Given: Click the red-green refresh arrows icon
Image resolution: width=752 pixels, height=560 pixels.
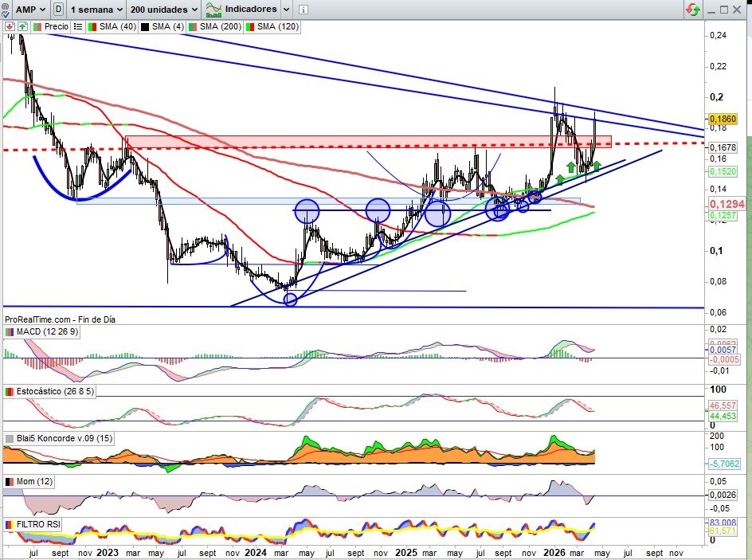Looking at the screenshot, I should point(692,9).
